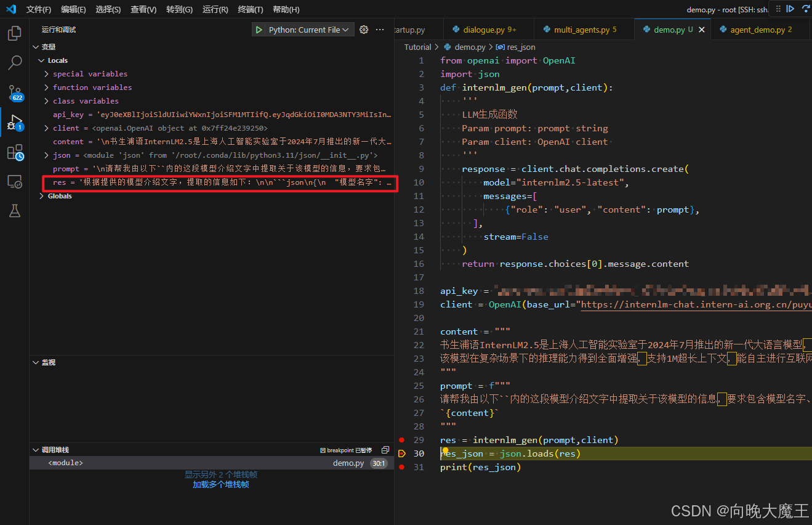Open the 文件(F) menu
Image resolution: width=812 pixels, height=525 pixels.
click(x=39, y=9)
